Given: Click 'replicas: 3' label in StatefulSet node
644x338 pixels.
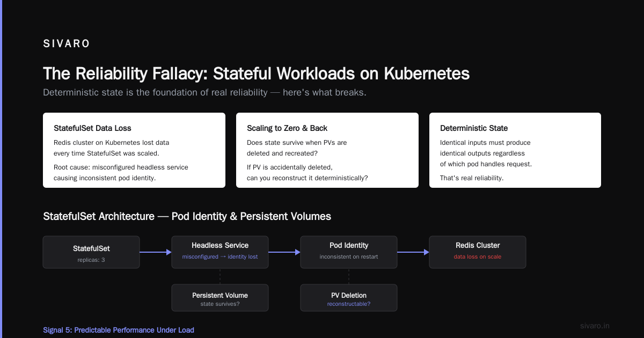Looking at the screenshot, I should [x=91, y=260].
